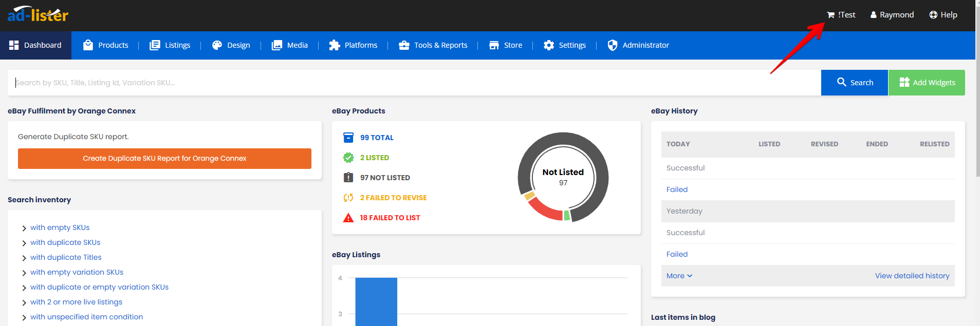
Task: Click the blue bar in eBay Listings chart
Action: [x=376, y=302]
